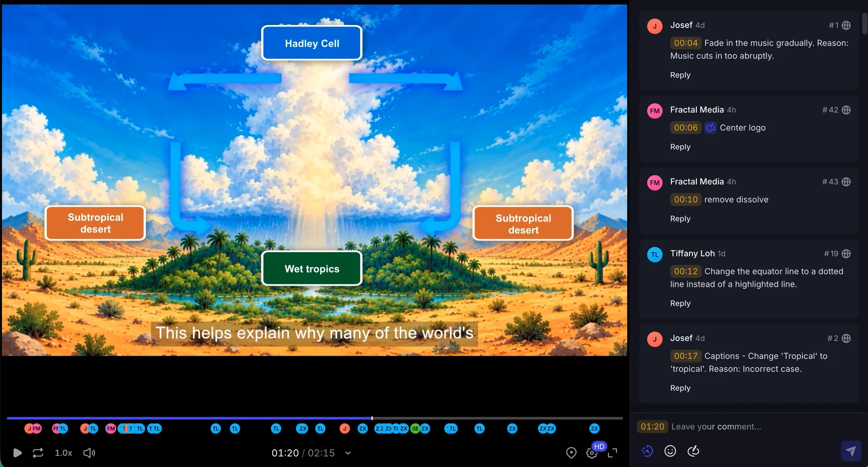Screen dimensions: 868x467
Task: Expand the timecode format chevron
Action: click(x=348, y=453)
